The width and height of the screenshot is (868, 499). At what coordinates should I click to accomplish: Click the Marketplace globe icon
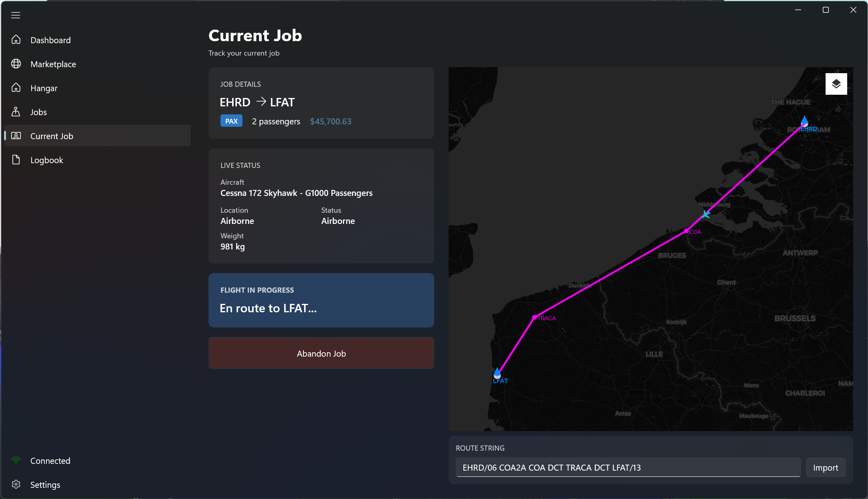click(16, 64)
